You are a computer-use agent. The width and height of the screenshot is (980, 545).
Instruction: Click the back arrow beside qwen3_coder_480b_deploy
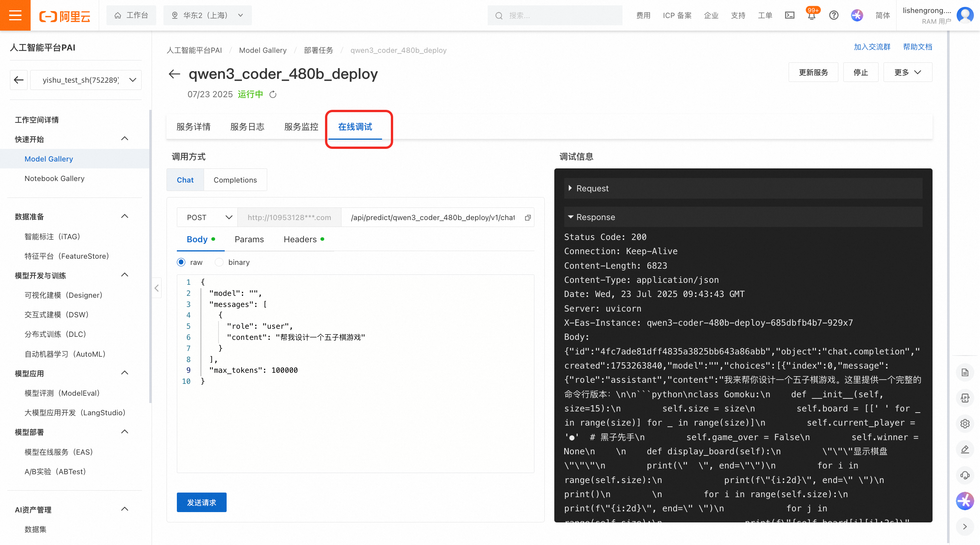174,74
